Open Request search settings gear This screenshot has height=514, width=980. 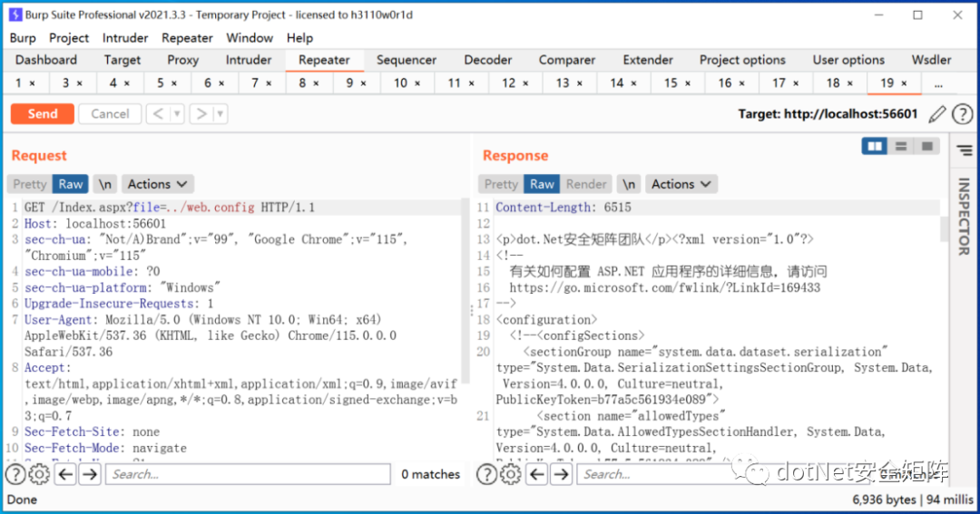(x=39, y=475)
